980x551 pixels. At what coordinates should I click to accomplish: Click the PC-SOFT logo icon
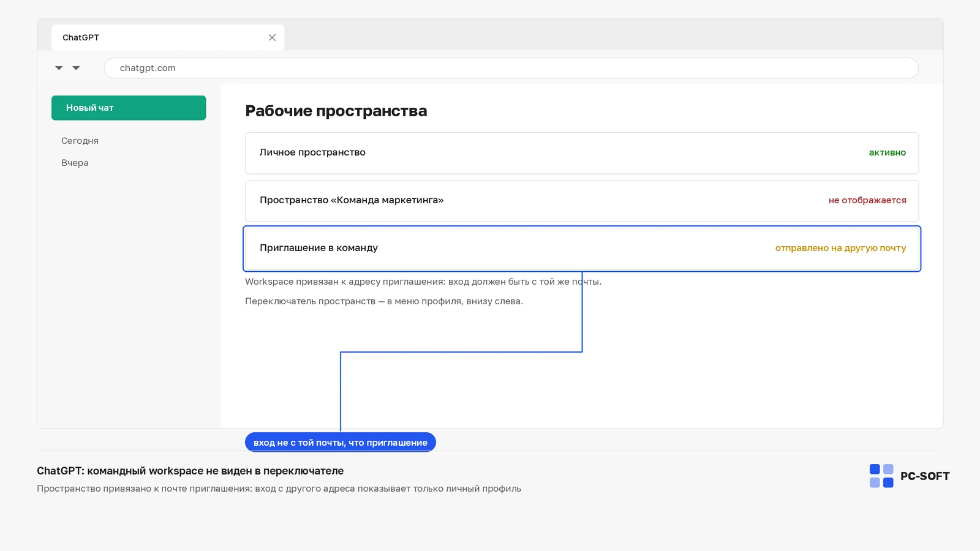click(881, 476)
